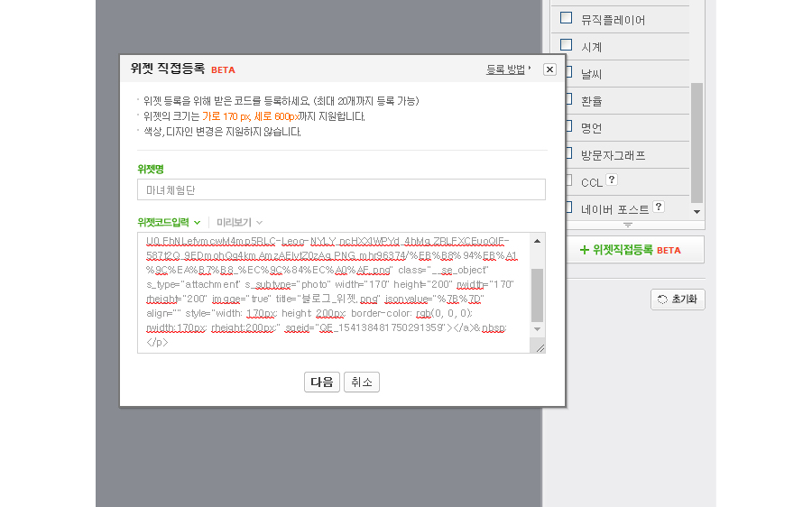Switch to the 위젯코드입력 tab

[163, 222]
